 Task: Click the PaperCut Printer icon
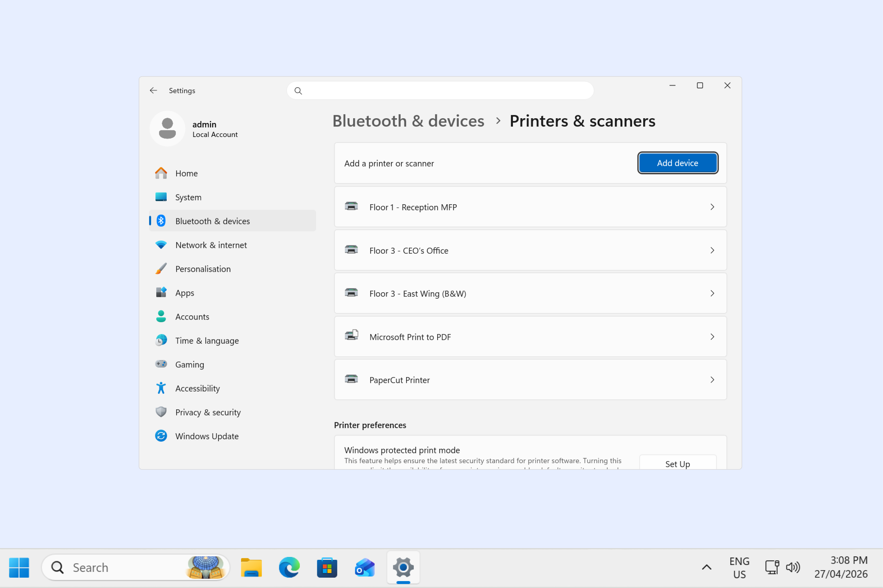[351, 379]
